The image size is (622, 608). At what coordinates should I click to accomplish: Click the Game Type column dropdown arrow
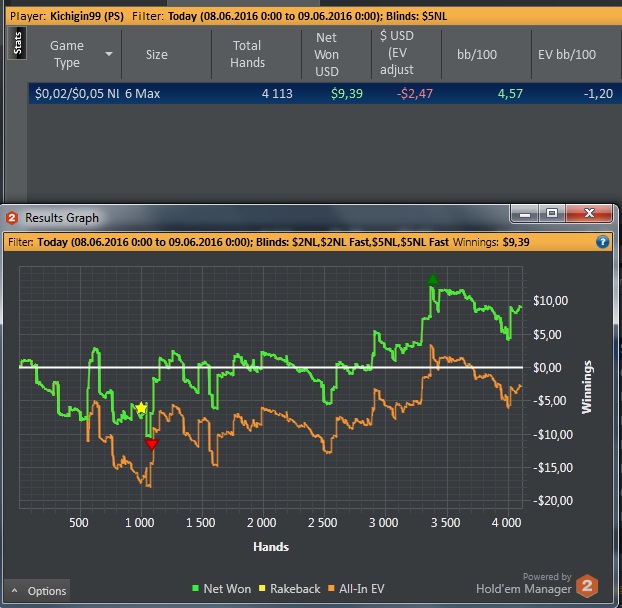pyautogui.click(x=109, y=54)
